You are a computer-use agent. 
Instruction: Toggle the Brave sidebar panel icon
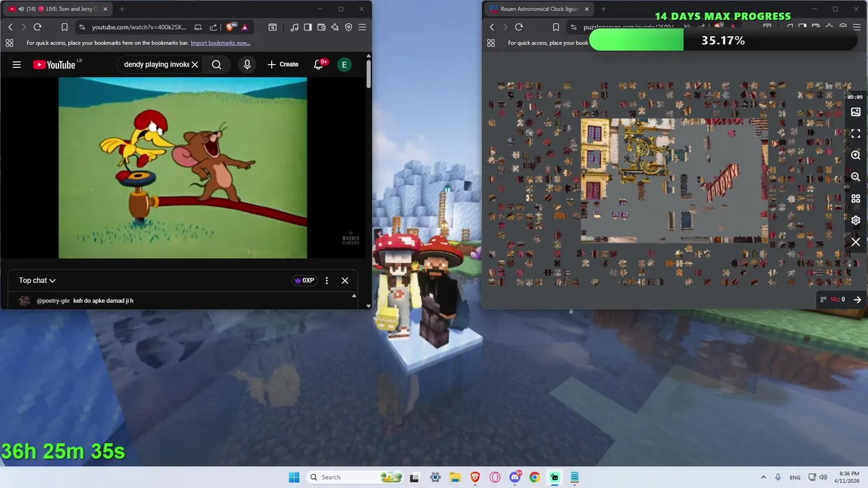point(308,27)
